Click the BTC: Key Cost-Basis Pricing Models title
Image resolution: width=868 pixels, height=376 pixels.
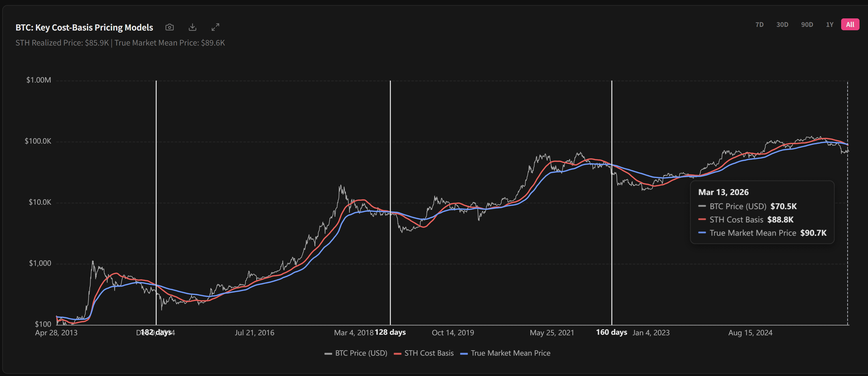coord(84,27)
